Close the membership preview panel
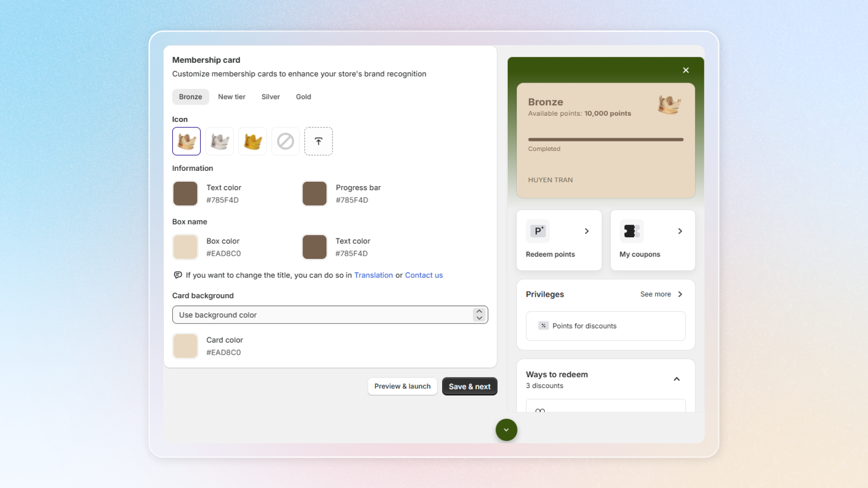This screenshot has height=488, width=868. [x=686, y=70]
